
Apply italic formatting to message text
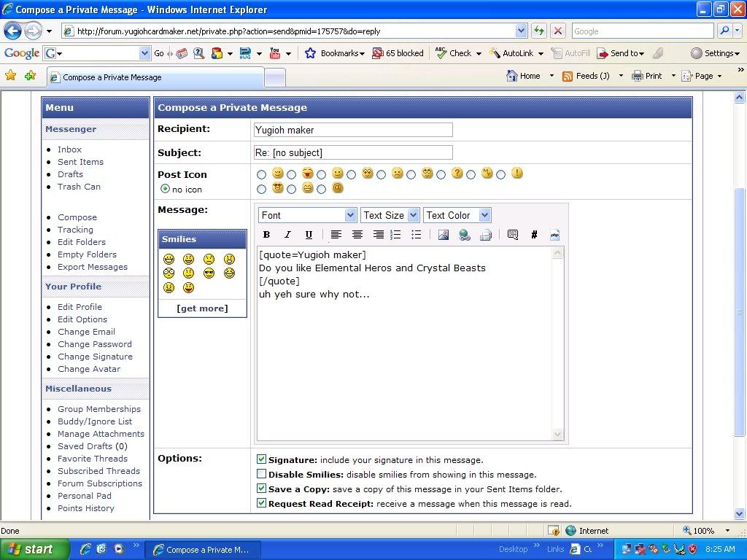click(x=287, y=235)
